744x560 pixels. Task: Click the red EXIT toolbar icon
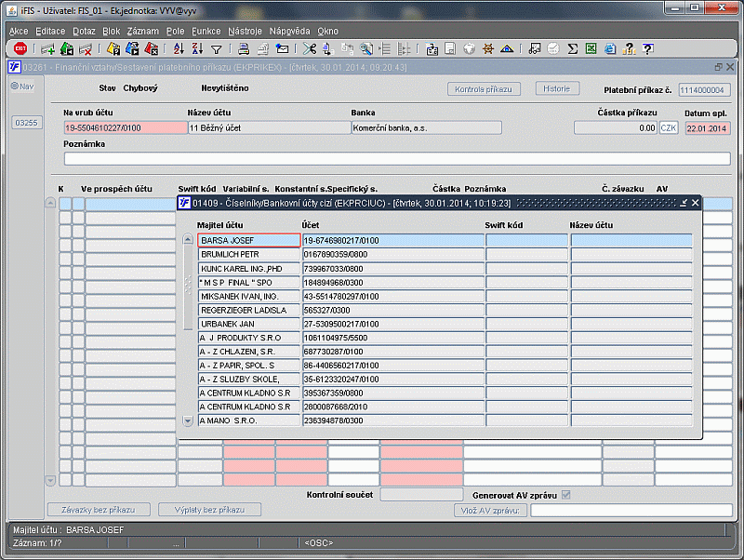[x=20, y=49]
